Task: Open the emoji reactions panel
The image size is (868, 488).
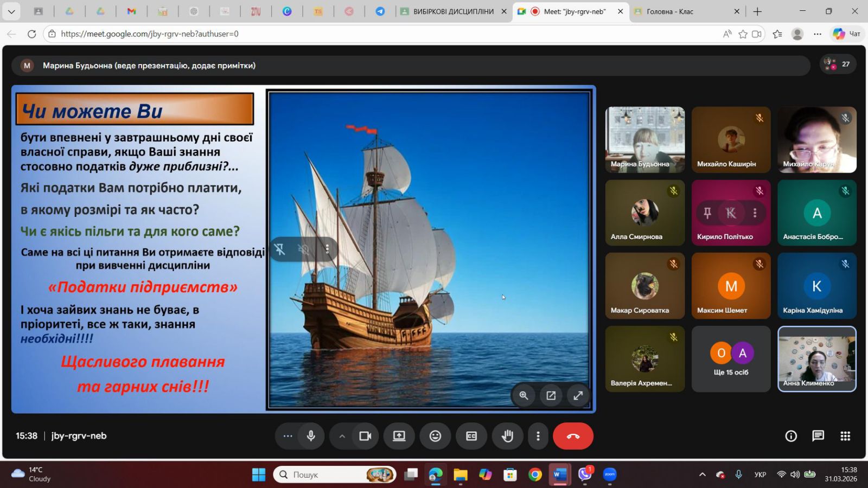Action: pos(435,436)
